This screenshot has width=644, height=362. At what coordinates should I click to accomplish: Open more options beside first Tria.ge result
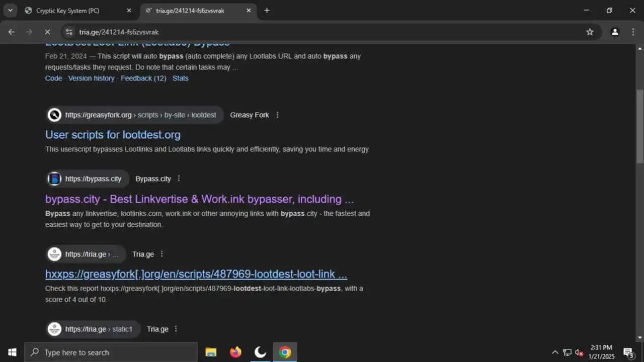point(162,254)
